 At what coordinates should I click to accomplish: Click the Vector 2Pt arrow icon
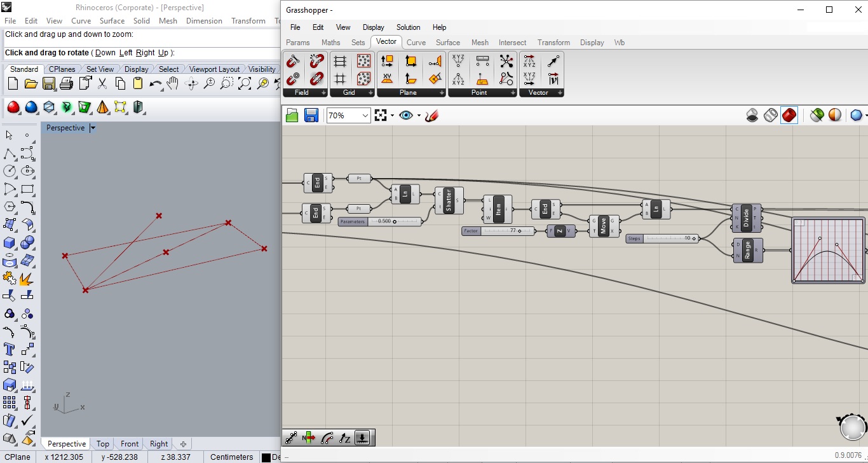(x=553, y=61)
